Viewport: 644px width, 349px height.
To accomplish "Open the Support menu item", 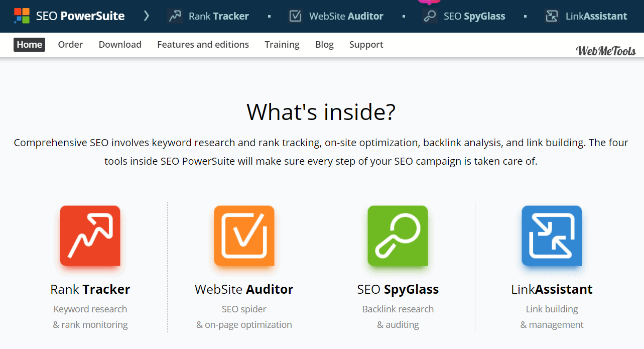I will point(366,45).
